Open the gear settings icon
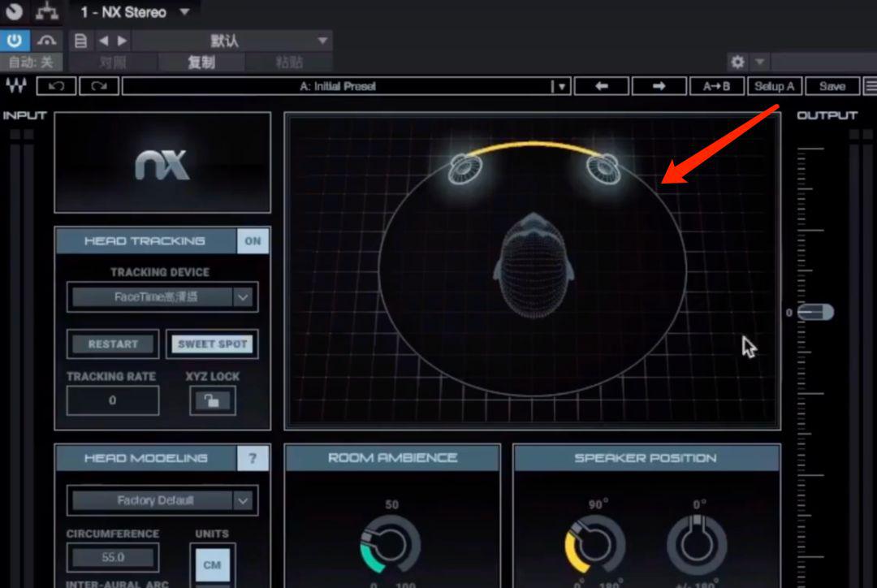 click(x=737, y=62)
